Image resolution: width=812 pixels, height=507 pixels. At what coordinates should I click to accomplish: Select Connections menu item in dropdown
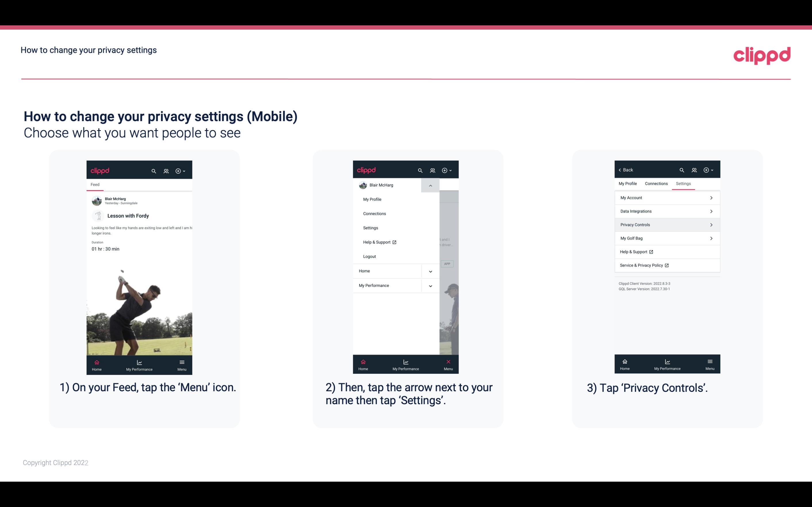(x=375, y=213)
